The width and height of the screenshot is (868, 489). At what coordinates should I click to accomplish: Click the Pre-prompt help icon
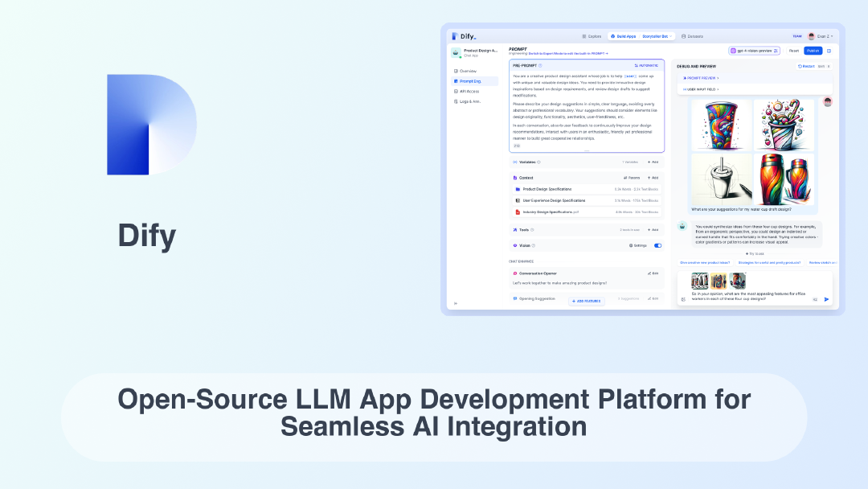[x=540, y=66]
